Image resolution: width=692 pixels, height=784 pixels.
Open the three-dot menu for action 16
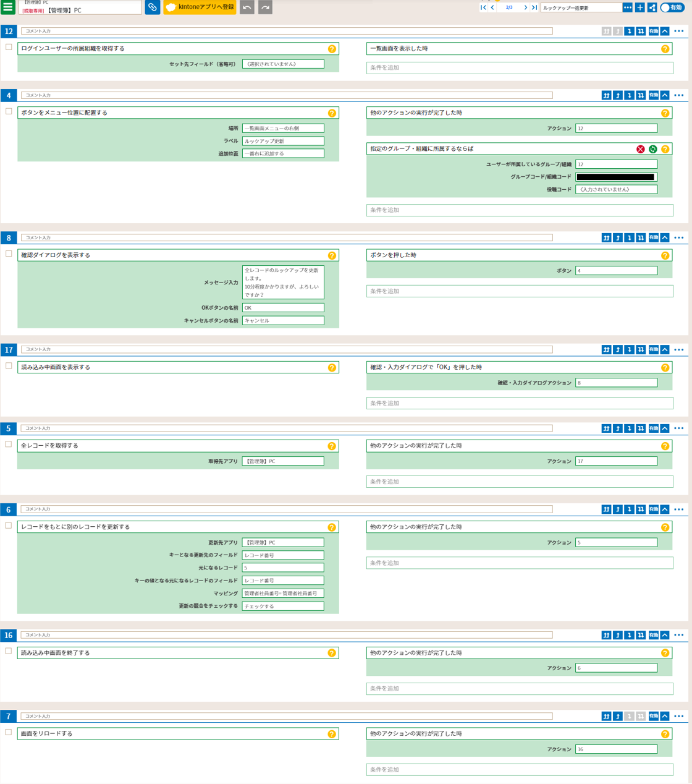click(679, 635)
